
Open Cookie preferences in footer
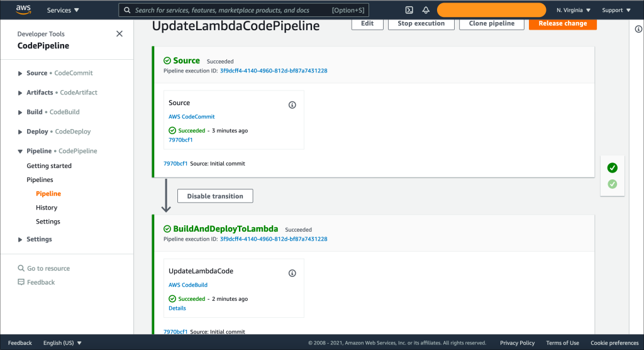click(614, 343)
